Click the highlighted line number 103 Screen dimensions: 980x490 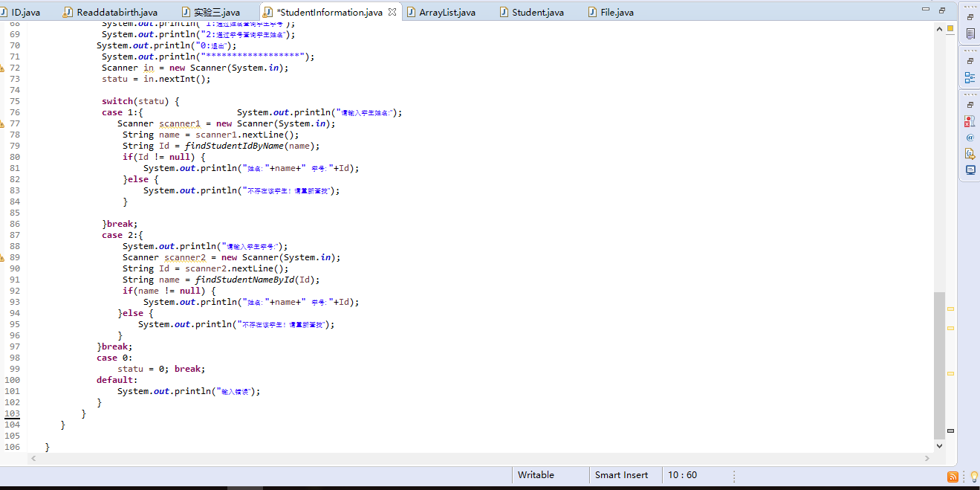pyautogui.click(x=12, y=413)
